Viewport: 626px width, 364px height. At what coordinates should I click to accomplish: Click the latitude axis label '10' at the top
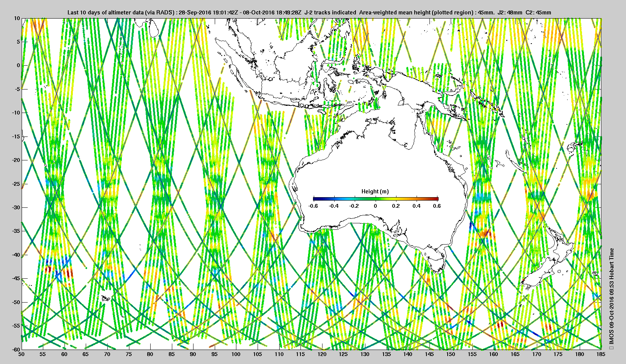coord(17,18)
